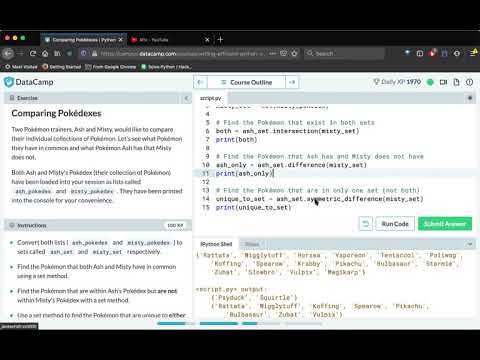Click the Pocket save icon

tap(283, 53)
